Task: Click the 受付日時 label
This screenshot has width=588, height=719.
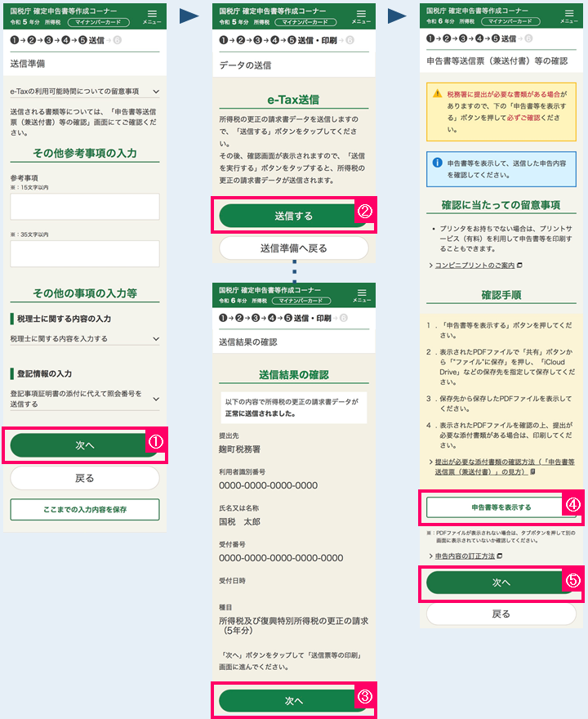Action: coord(231,581)
